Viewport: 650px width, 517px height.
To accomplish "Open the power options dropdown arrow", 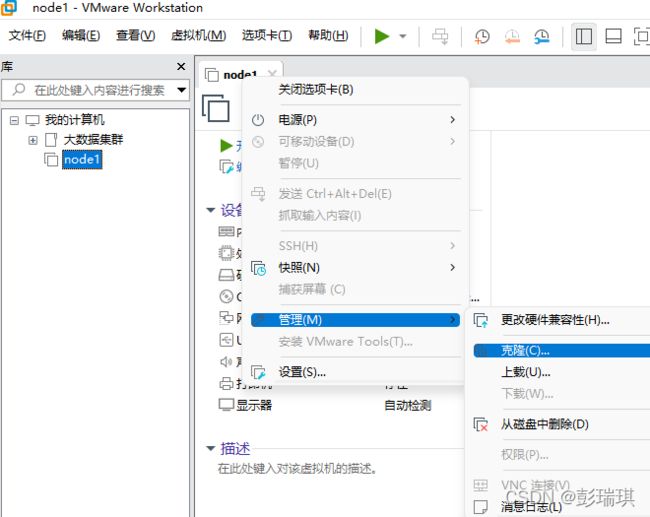I will click(x=403, y=36).
